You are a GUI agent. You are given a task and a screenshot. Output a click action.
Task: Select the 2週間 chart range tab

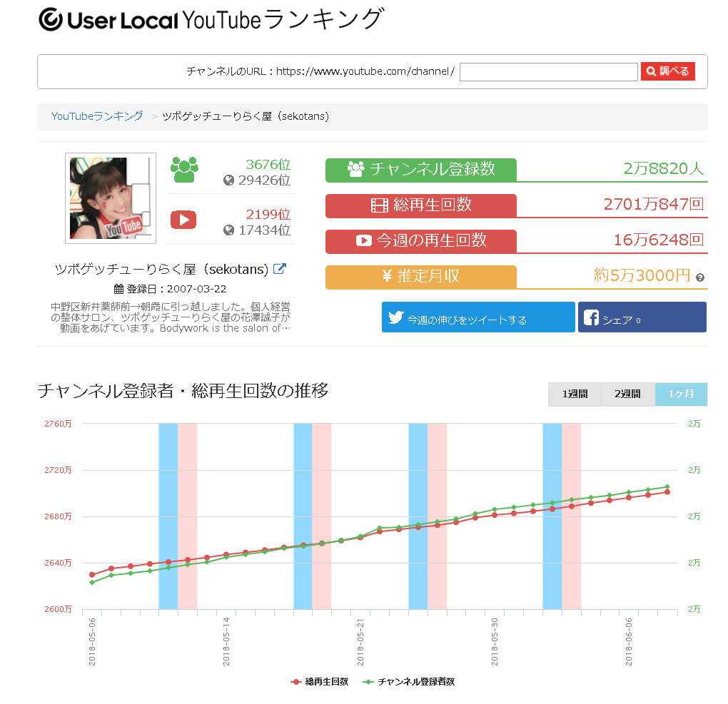pos(627,394)
